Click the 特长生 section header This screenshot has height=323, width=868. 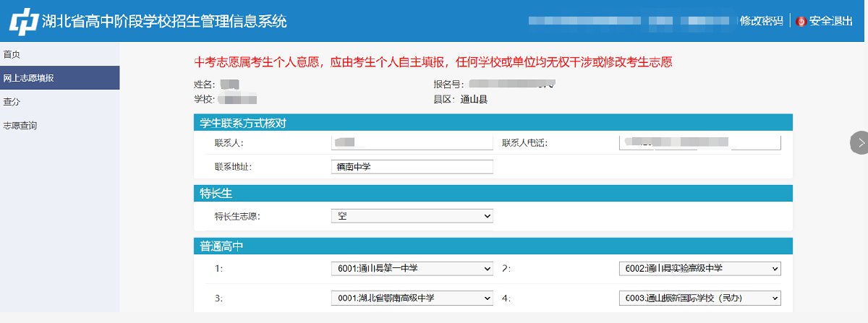[493, 193]
